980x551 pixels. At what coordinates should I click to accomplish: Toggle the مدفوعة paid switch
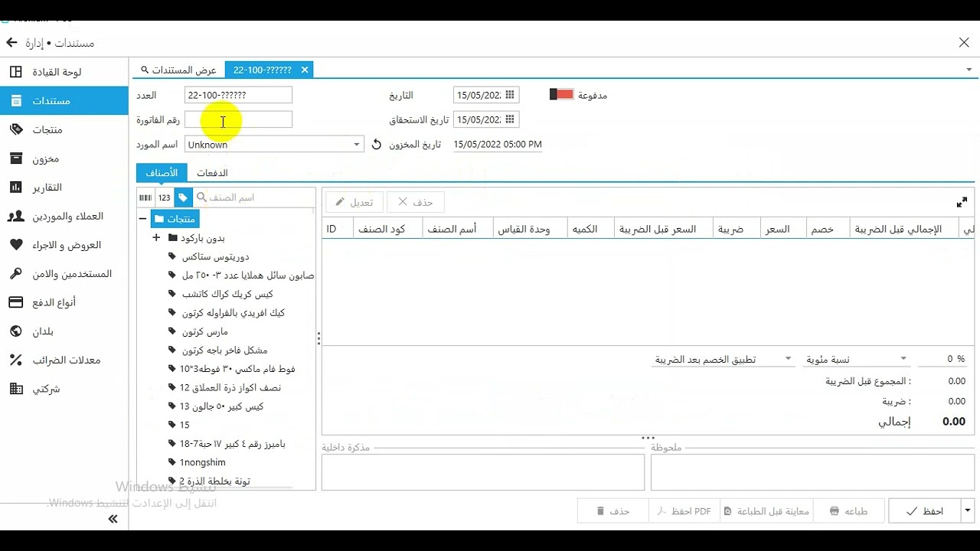[x=561, y=94]
